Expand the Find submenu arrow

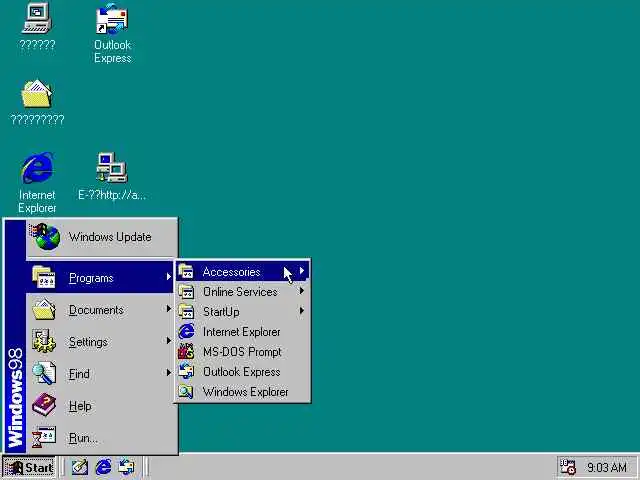click(x=168, y=373)
